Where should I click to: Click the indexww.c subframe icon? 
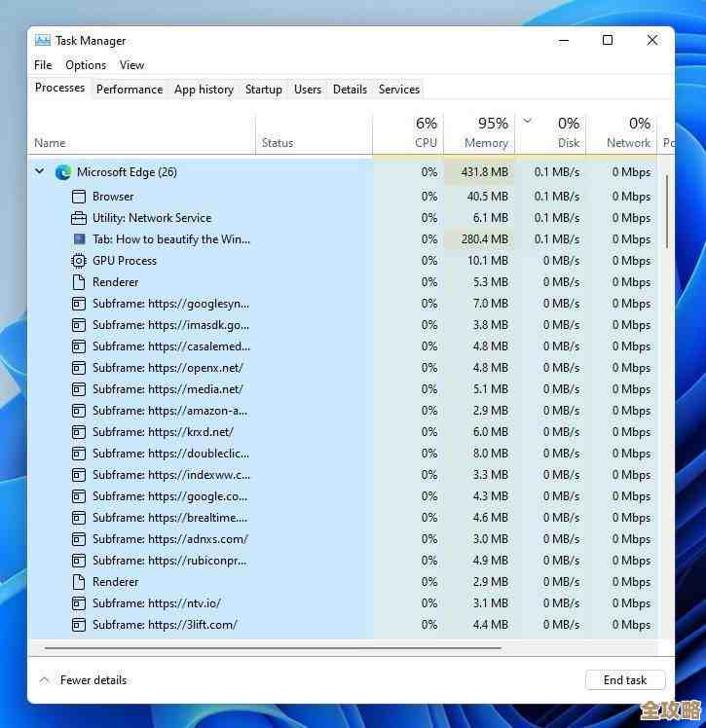79,475
